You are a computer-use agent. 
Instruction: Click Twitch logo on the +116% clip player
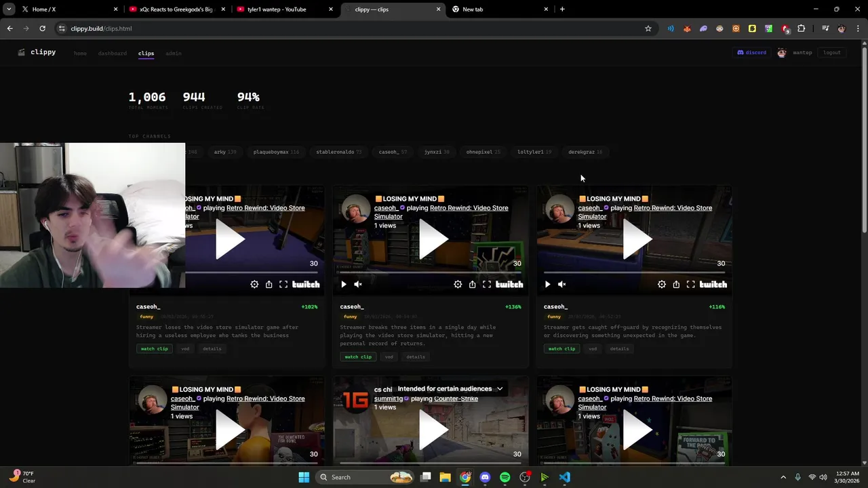pyautogui.click(x=713, y=285)
